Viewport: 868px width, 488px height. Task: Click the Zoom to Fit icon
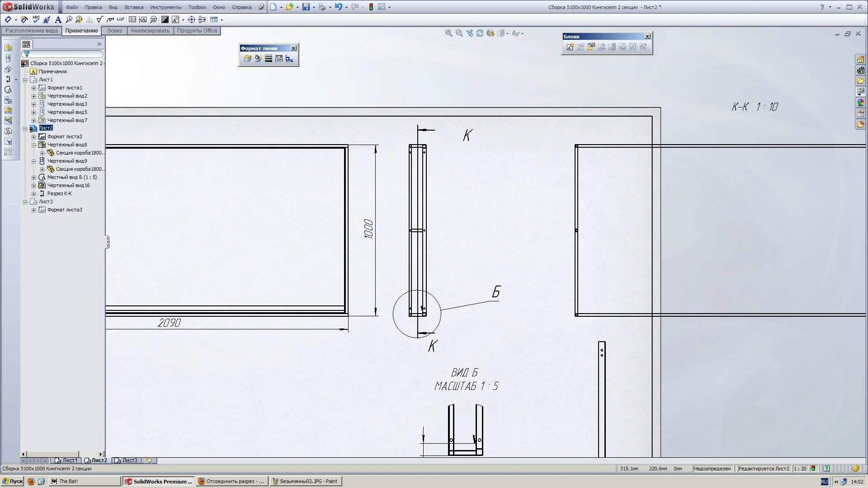pos(449,33)
